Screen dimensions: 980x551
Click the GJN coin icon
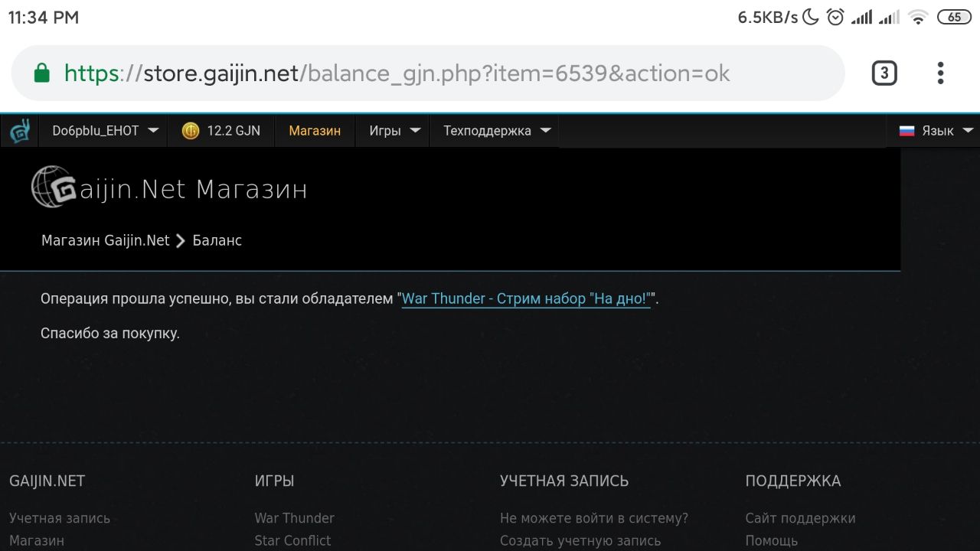point(191,131)
